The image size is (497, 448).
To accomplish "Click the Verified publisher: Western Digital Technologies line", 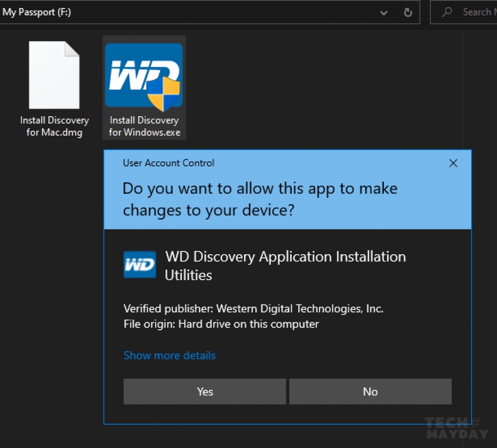I will [x=253, y=308].
